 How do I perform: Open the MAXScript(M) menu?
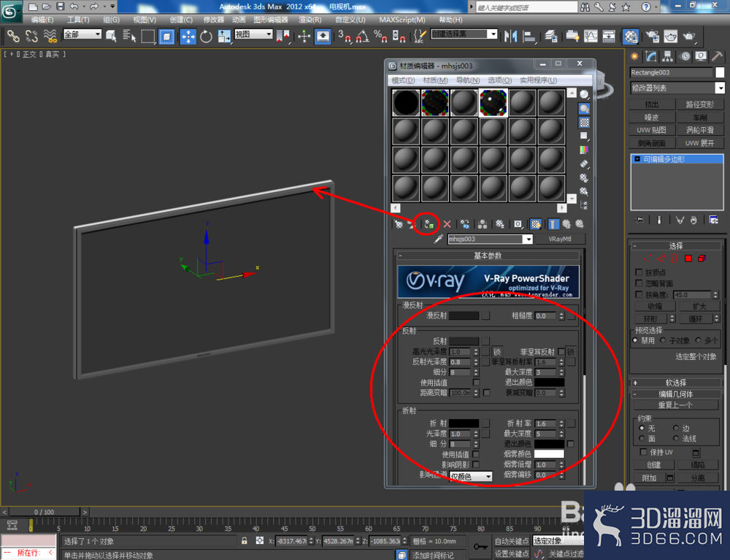(x=402, y=20)
